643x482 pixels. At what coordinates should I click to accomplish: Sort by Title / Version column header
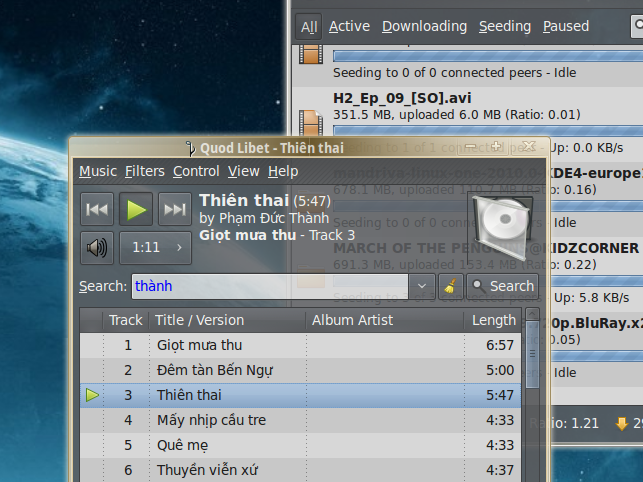click(228, 320)
